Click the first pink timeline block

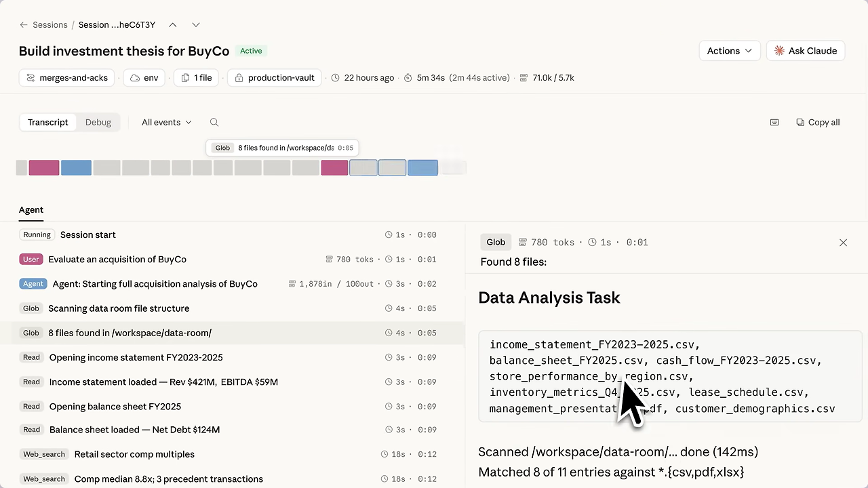44,167
